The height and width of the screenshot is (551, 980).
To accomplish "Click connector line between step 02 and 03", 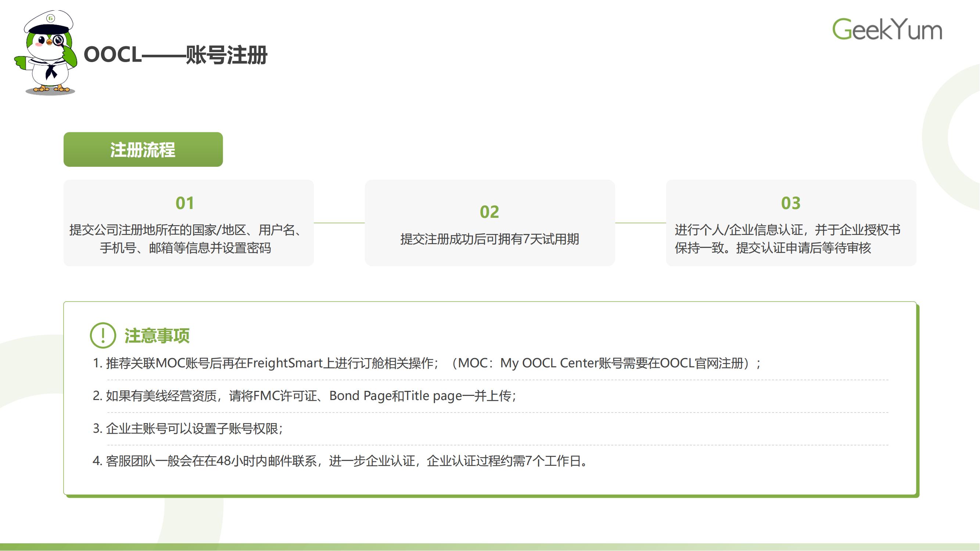I will tap(640, 223).
